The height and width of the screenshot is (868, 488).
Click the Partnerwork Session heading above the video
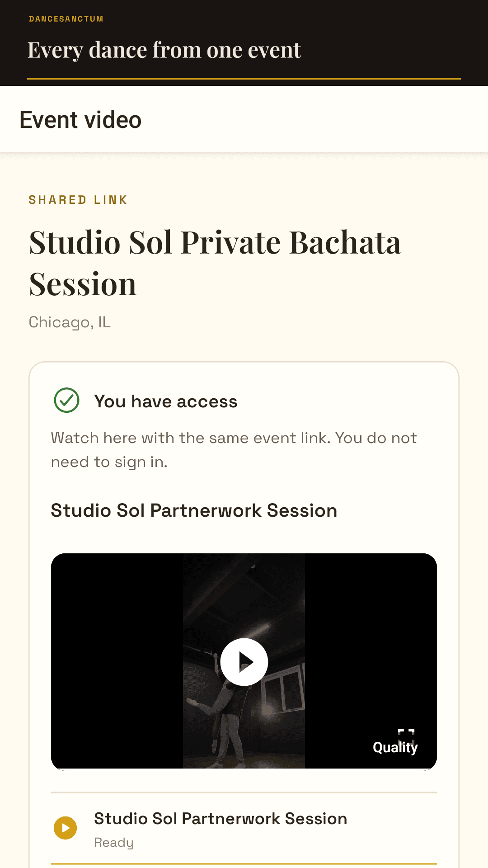pos(194,510)
